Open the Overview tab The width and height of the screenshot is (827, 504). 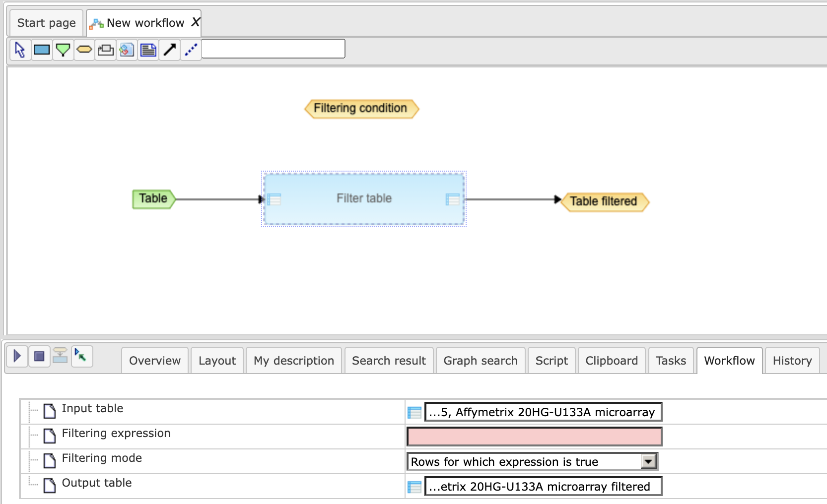pos(155,361)
